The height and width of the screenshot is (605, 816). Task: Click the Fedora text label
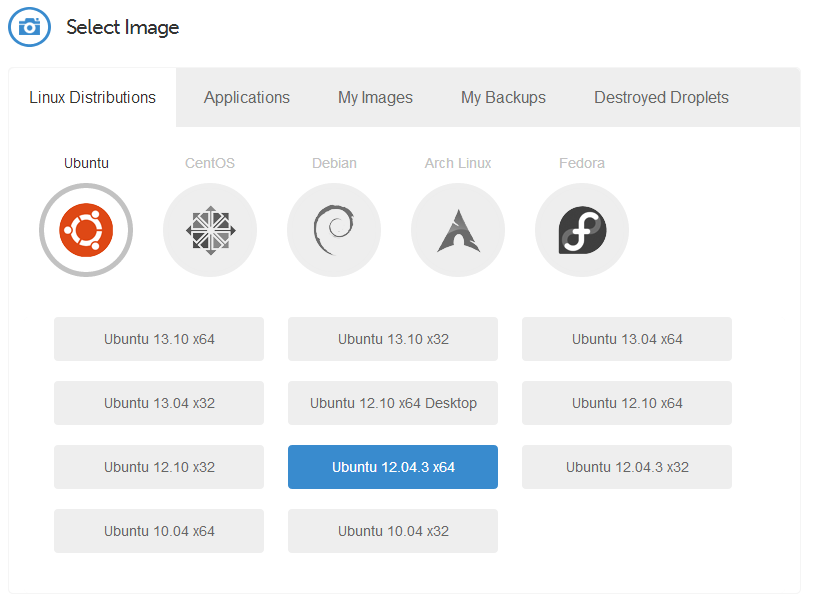tap(582, 163)
